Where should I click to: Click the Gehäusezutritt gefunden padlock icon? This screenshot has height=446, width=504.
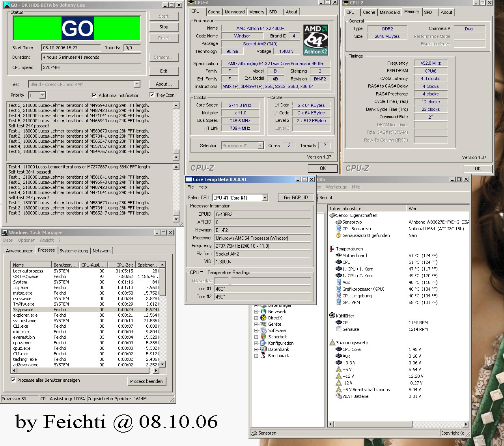tap(338, 235)
